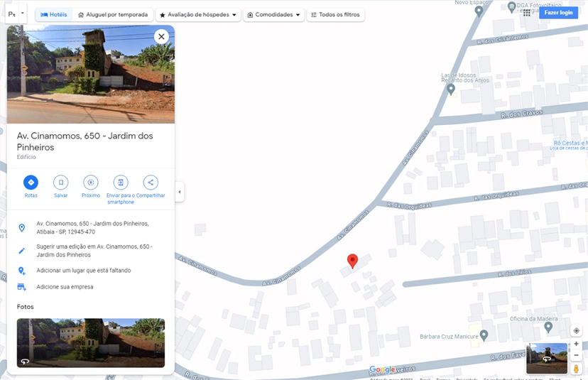This screenshot has height=380, width=588.
Task: Zoom out on the map
Action: tap(576, 355)
